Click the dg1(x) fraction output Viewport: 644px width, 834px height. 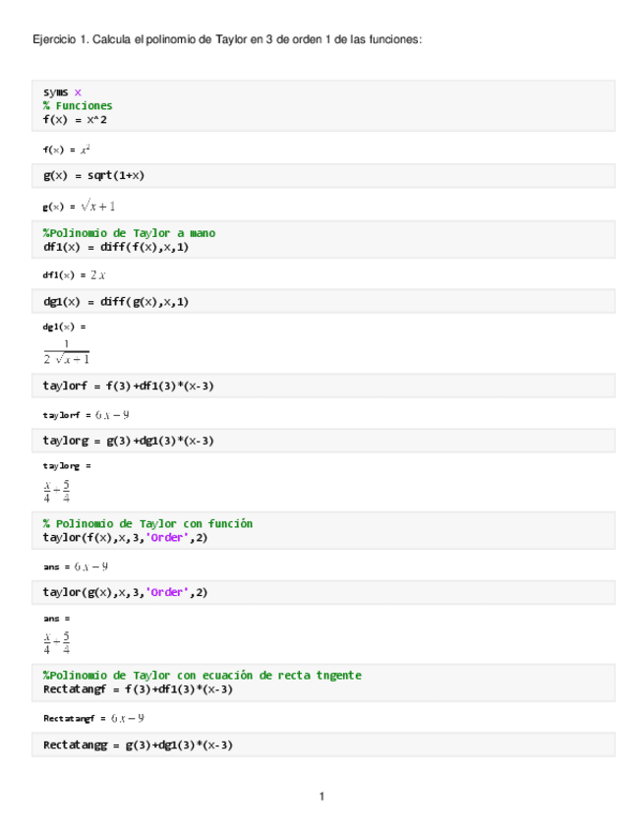point(66,351)
